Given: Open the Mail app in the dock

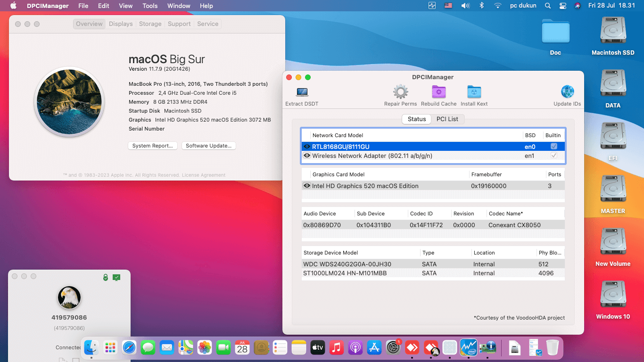Looking at the screenshot, I should [x=167, y=348].
